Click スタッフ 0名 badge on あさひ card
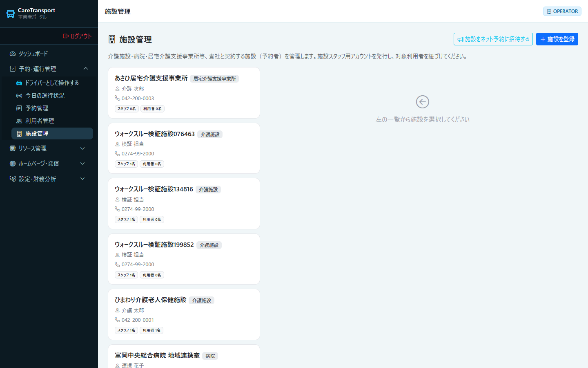Screen dimensions: 588x368 coord(127,109)
